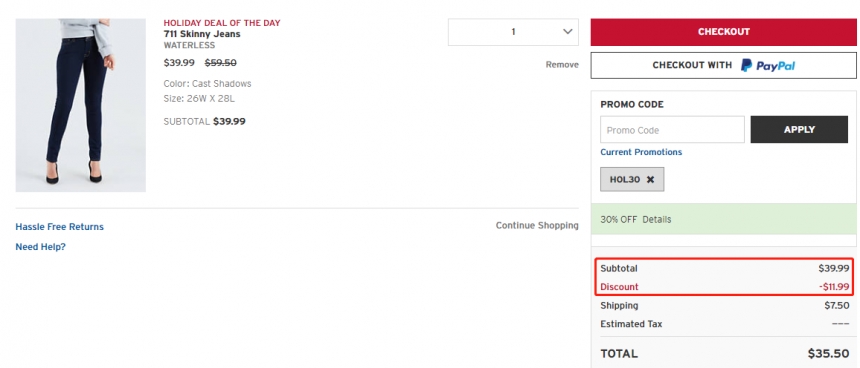Remove the 711 Skinny Jeans item
The height and width of the screenshot is (368, 860).
562,65
